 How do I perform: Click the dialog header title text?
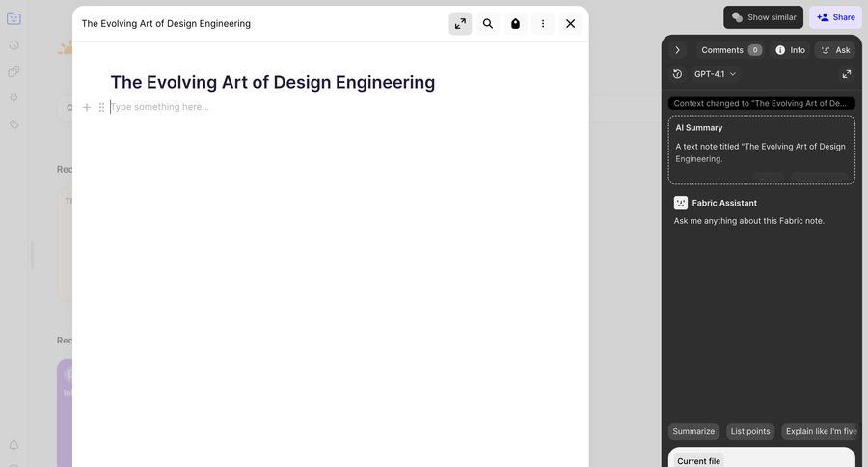(166, 24)
